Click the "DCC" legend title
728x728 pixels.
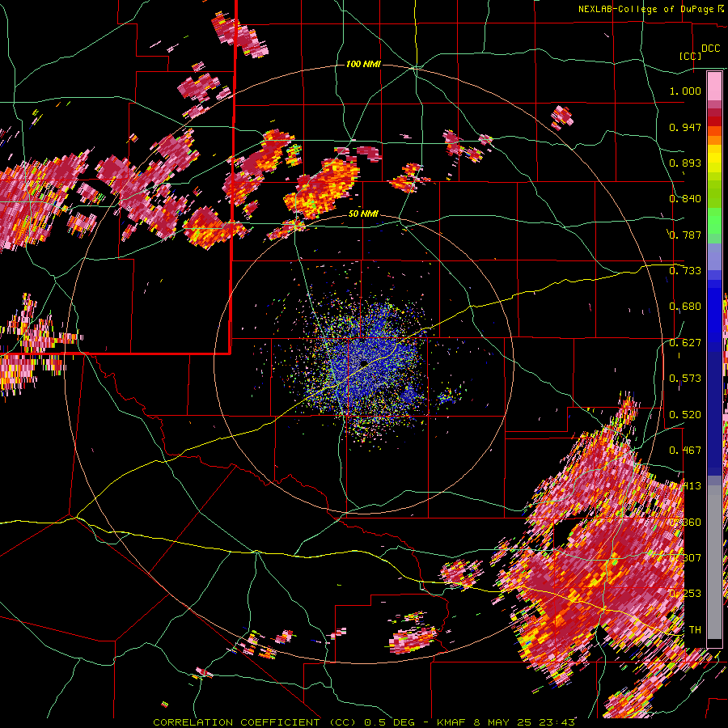point(710,49)
